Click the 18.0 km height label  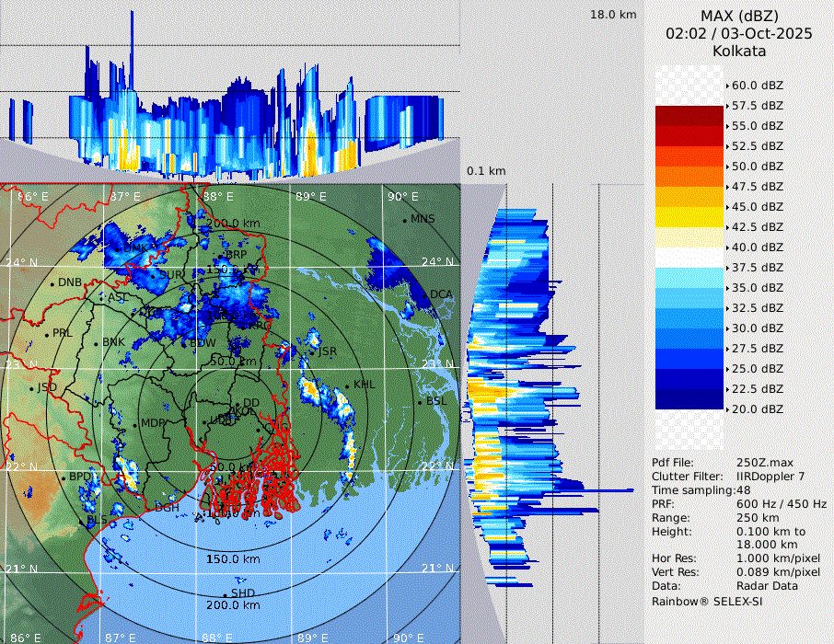(613, 15)
